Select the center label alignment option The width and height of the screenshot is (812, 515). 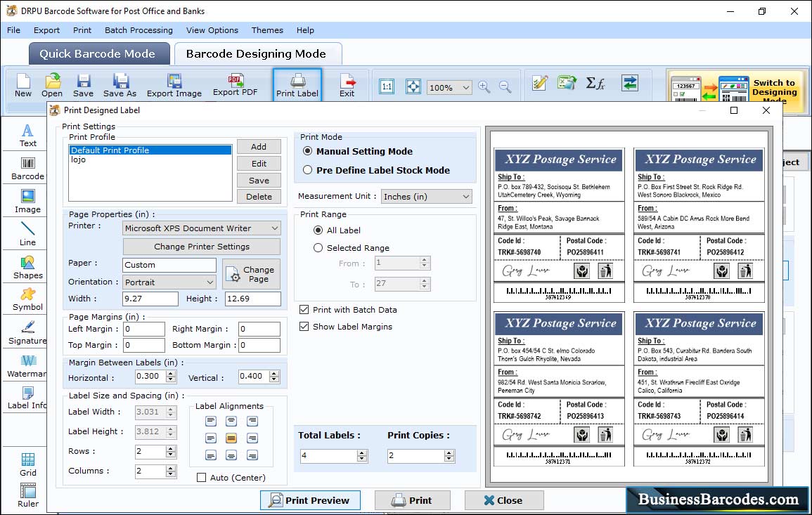point(231,438)
